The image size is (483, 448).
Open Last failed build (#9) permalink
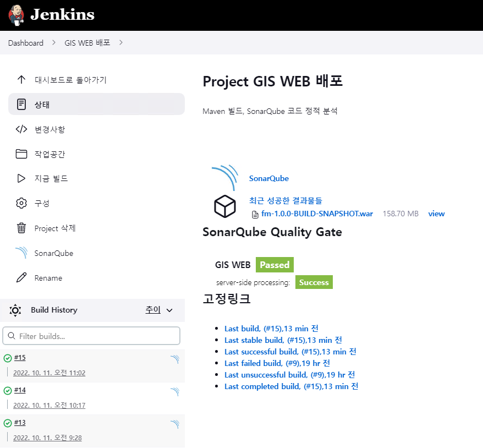click(x=277, y=363)
